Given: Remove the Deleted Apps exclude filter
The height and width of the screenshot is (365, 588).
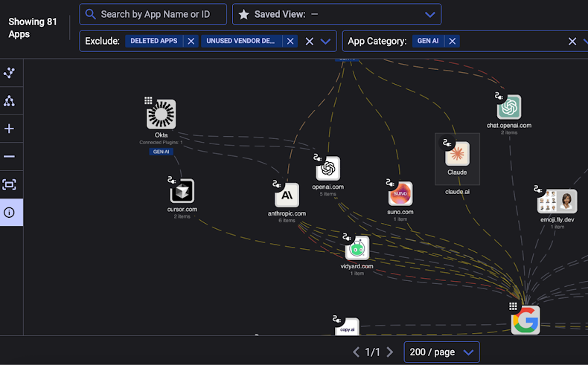Looking at the screenshot, I should tap(191, 42).
